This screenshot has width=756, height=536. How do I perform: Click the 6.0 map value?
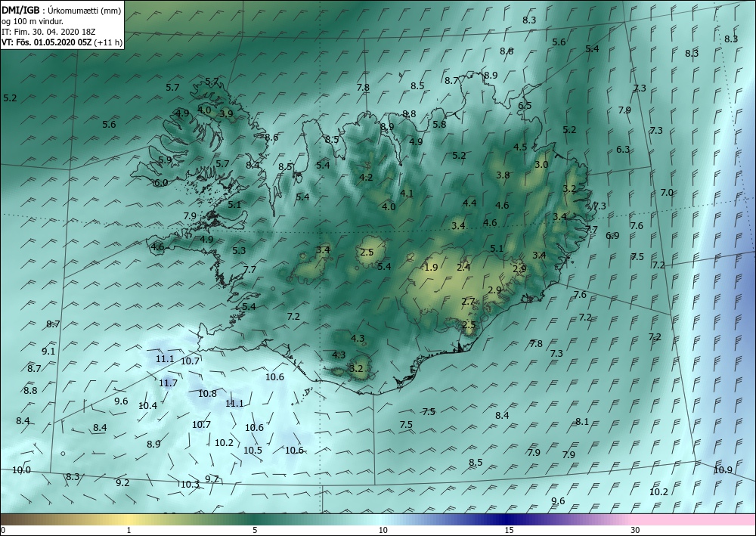[x=160, y=183]
